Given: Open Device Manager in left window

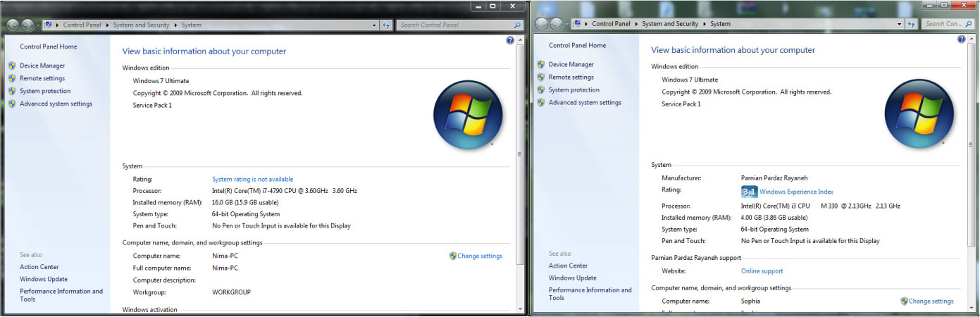Looking at the screenshot, I should 42,66.
